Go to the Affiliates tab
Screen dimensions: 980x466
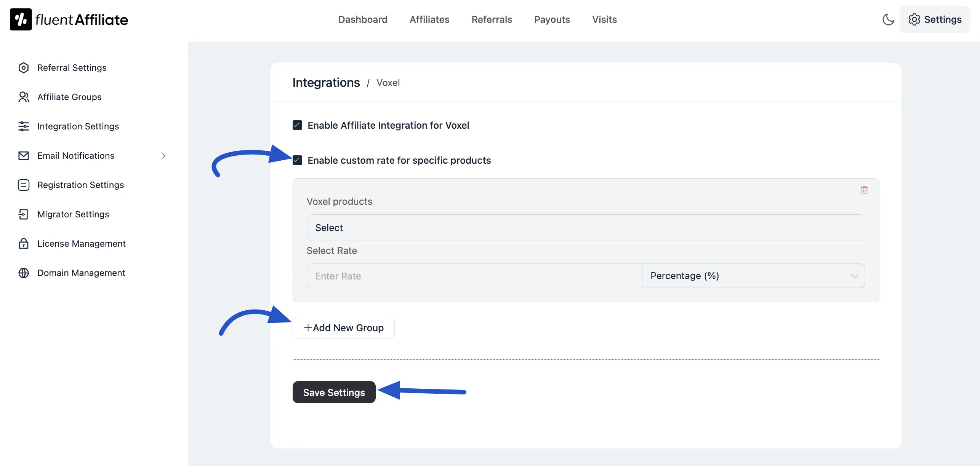(429, 19)
